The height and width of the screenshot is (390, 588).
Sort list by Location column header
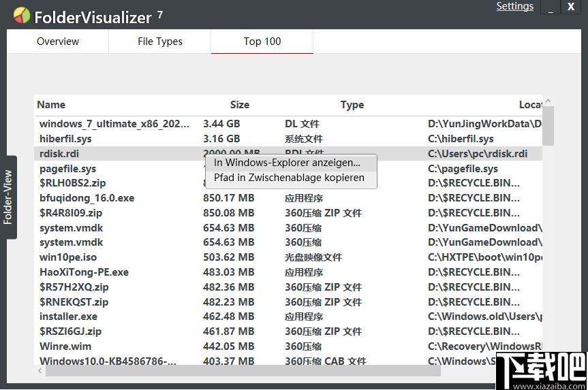click(x=530, y=105)
